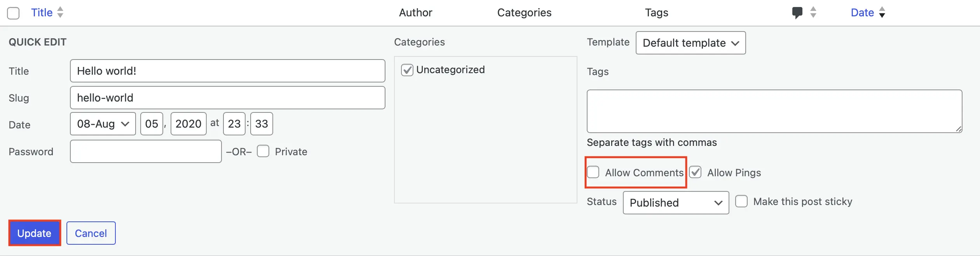Click the empty Tags textarea
The width and height of the screenshot is (980, 256).
coord(774,111)
